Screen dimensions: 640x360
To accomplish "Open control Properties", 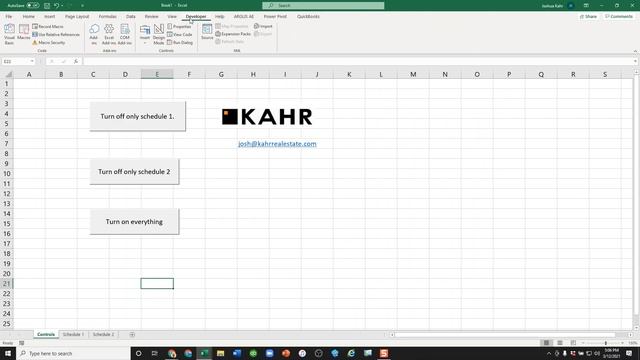I will pyautogui.click(x=179, y=26).
